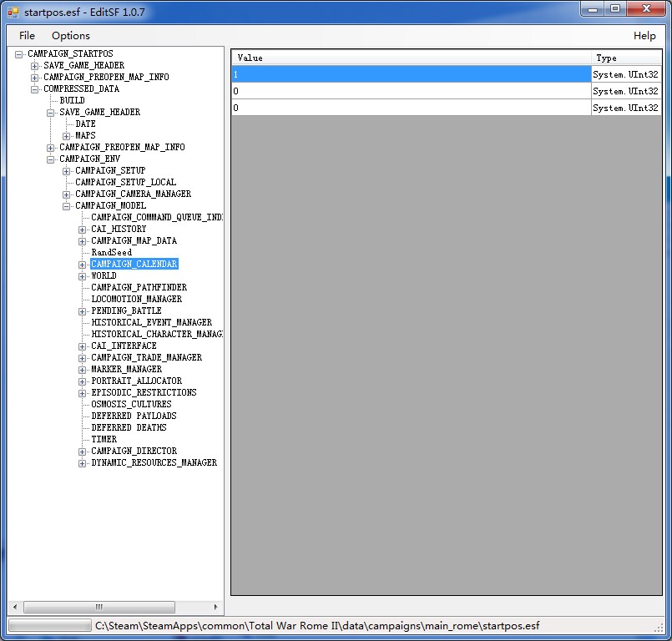Expand top-level CAMPAIGN_PREOPEN_MAP_INFO node

(35, 77)
